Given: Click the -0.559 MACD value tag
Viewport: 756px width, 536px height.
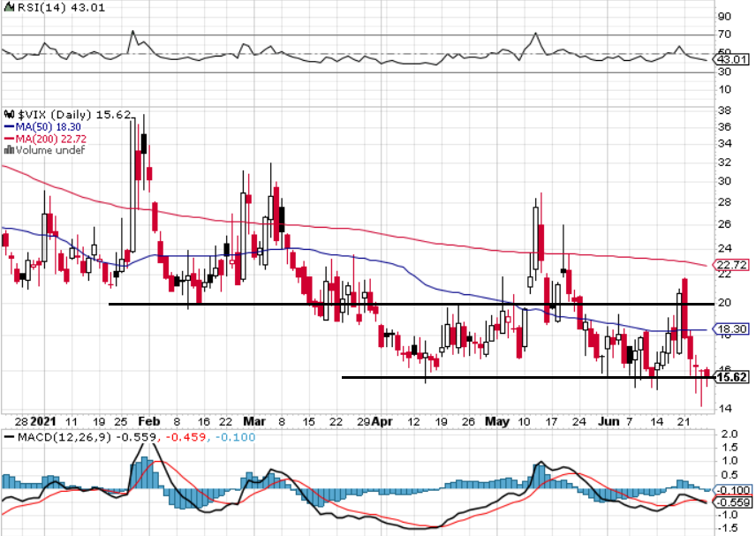Looking at the screenshot, I should (x=732, y=502).
